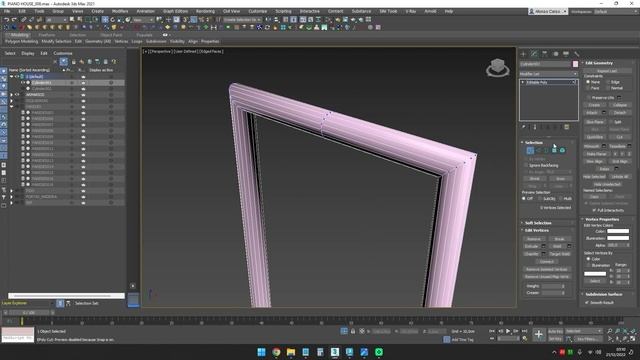
Task: Click the ViewCube in the viewport
Action: point(498,67)
